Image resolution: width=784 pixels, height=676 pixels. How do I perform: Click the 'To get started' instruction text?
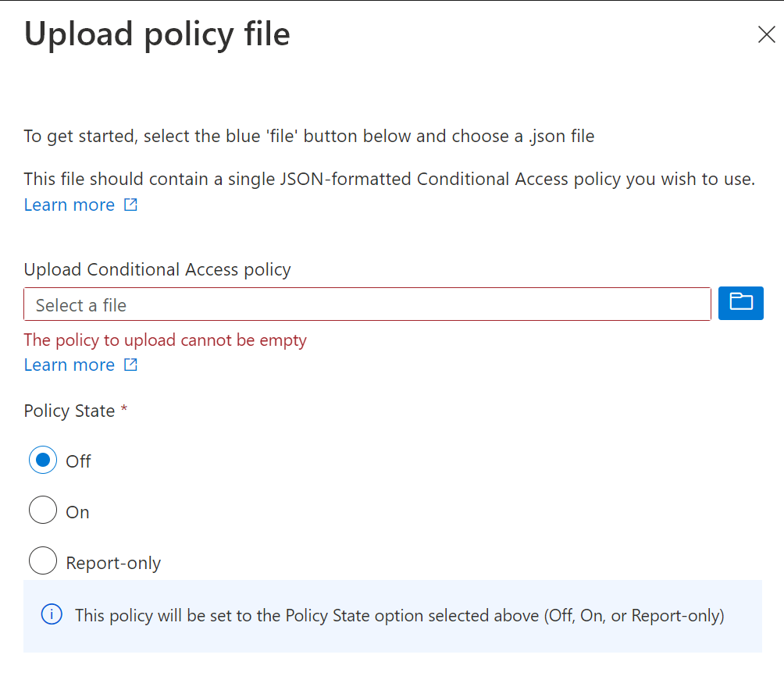[x=308, y=137]
